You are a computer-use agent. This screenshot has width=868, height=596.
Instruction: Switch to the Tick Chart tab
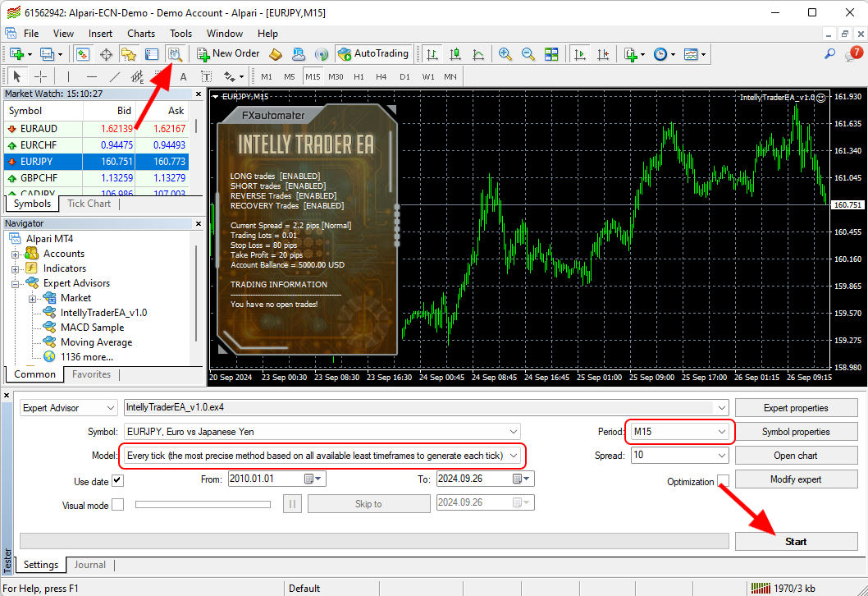click(x=89, y=204)
